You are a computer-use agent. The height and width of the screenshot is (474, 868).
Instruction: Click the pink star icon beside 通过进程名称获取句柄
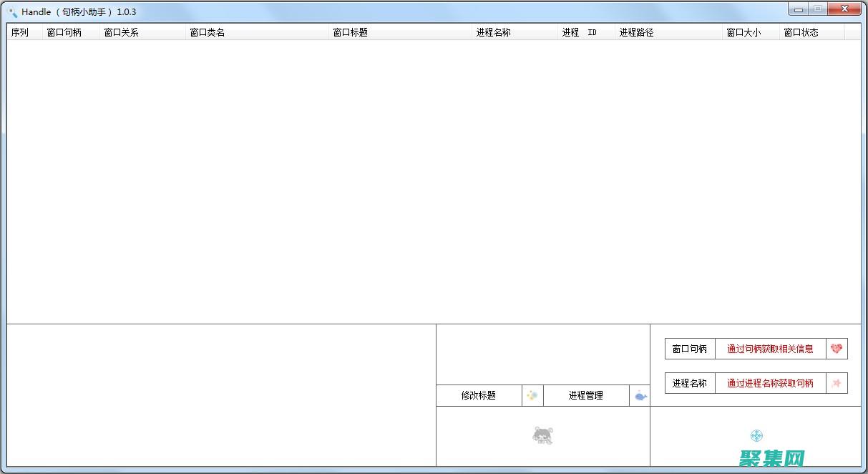tap(837, 383)
